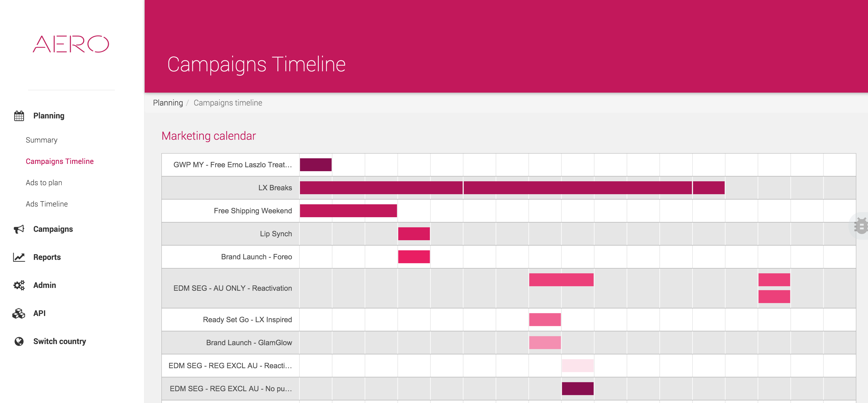This screenshot has height=403, width=868.
Task: Click the Admin gears icon
Action: pyautogui.click(x=19, y=285)
